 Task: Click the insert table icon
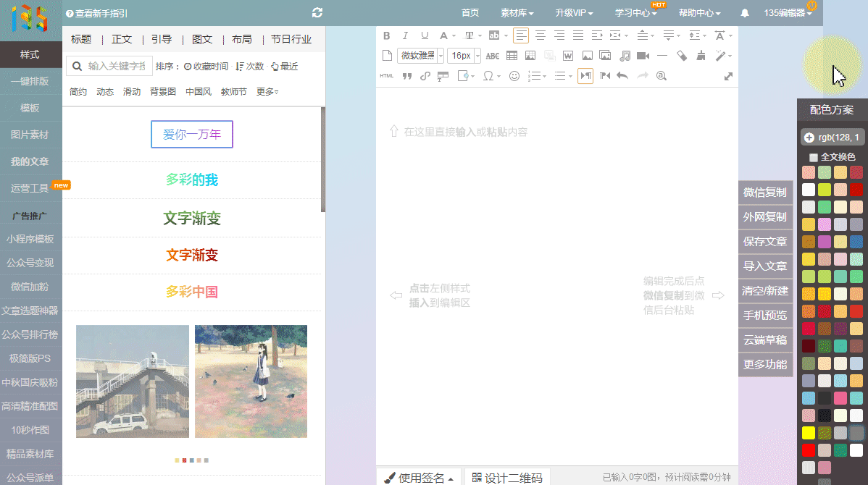tap(512, 56)
